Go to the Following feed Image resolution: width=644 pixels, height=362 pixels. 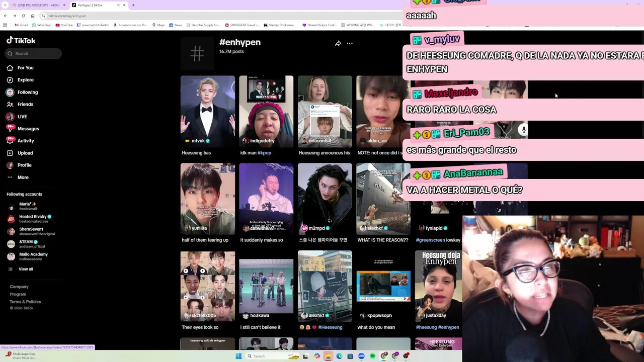22,92
